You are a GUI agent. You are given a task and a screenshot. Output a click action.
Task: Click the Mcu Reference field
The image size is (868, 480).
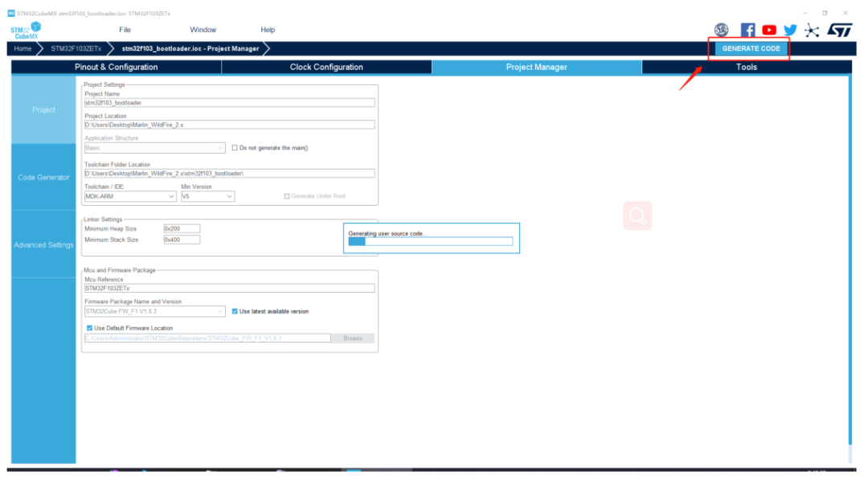pyautogui.click(x=229, y=288)
